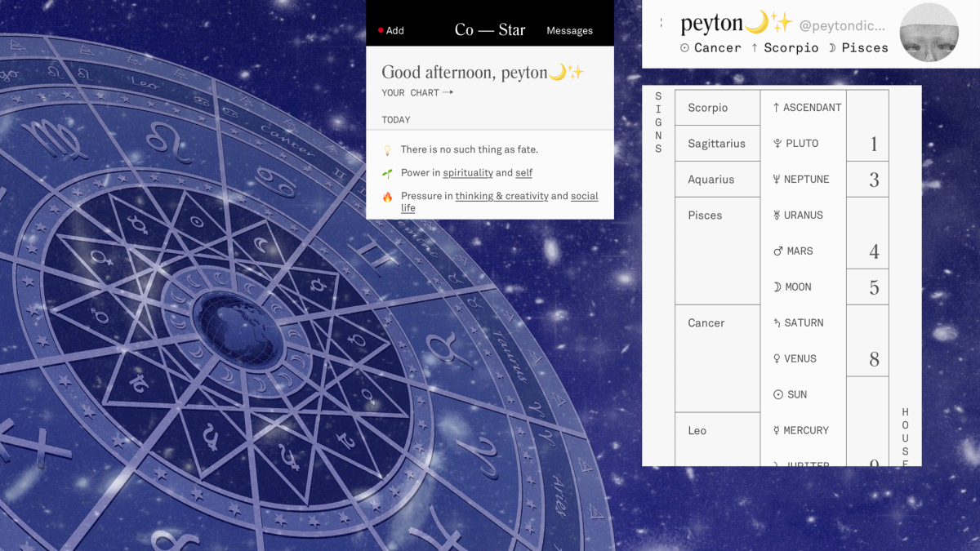
Task: Click the Moon sign Pisces label
Action: 857,47
